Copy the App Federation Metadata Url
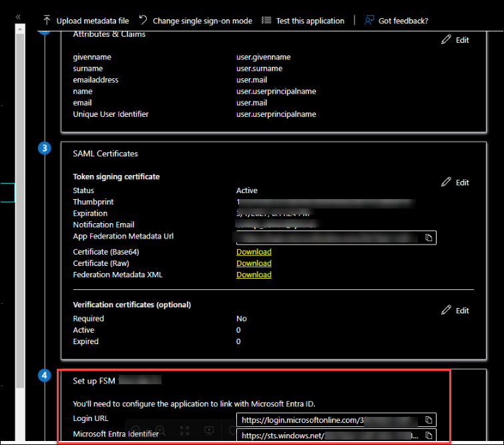 point(429,237)
